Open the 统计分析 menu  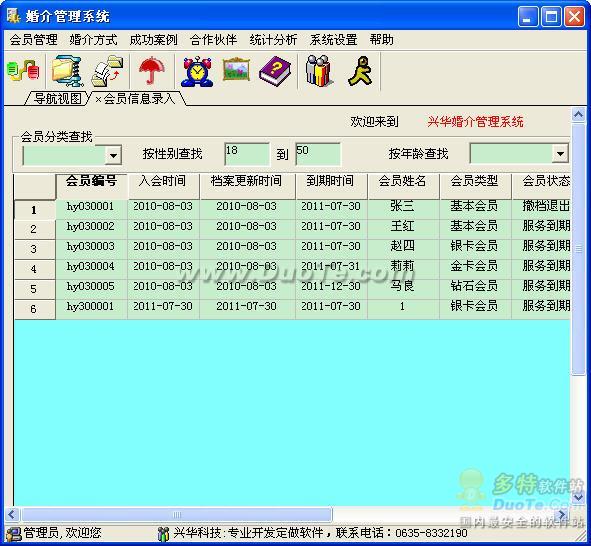click(x=273, y=40)
